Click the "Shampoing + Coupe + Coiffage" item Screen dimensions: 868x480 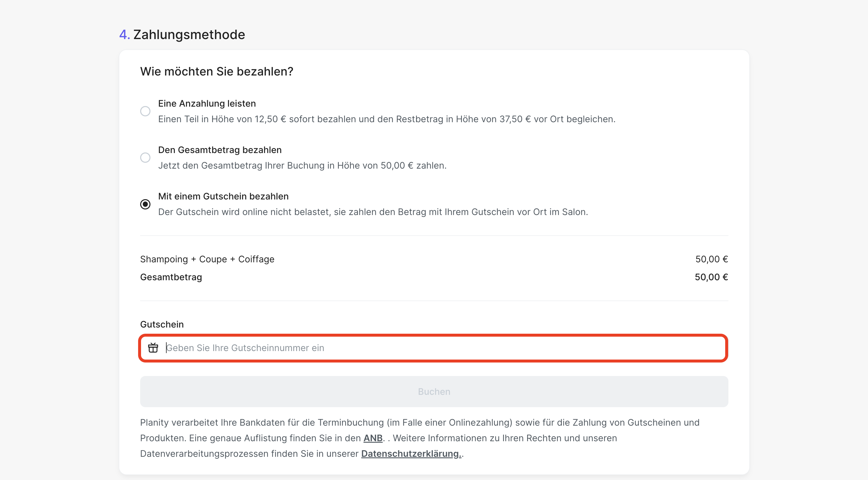pos(207,259)
